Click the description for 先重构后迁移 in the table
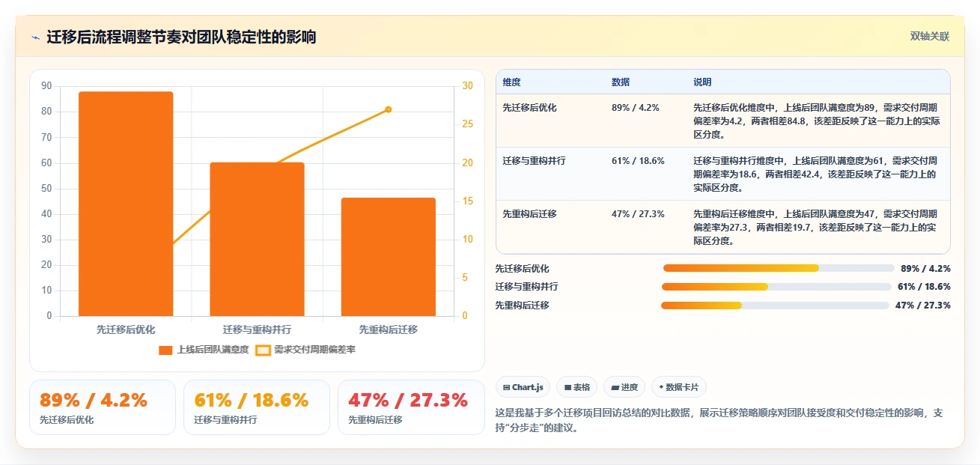 817,228
